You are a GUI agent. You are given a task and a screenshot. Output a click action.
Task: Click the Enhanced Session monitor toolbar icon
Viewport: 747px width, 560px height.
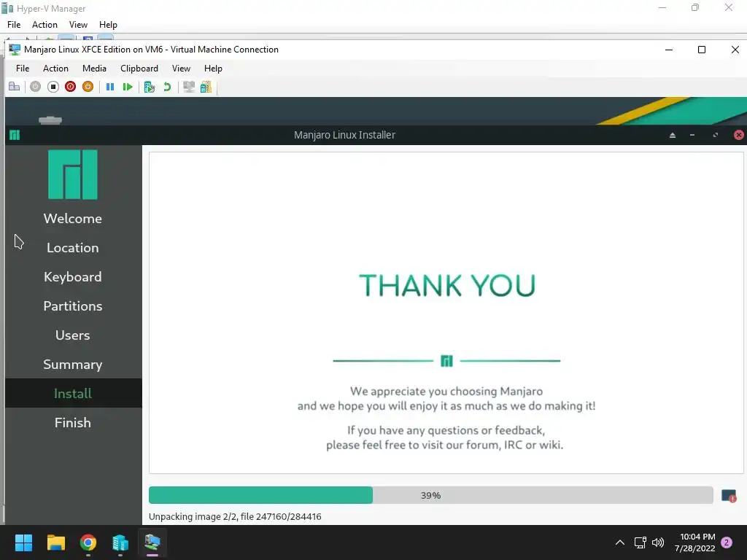189,87
